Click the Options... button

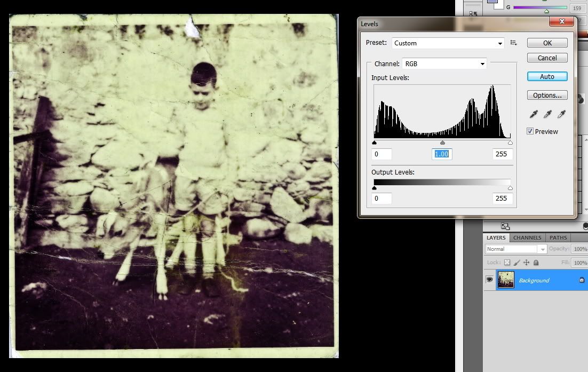coord(547,95)
